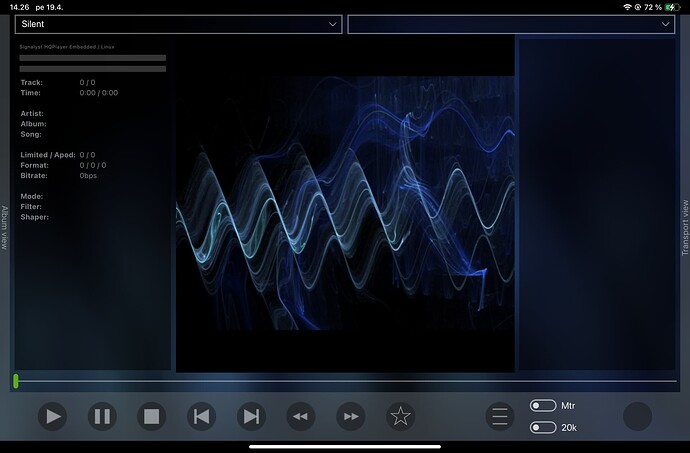Viewport: 690px width, 453px height.
Task: Tap the Wi-Fi icon in the status bar
Action: coord(627,6)
